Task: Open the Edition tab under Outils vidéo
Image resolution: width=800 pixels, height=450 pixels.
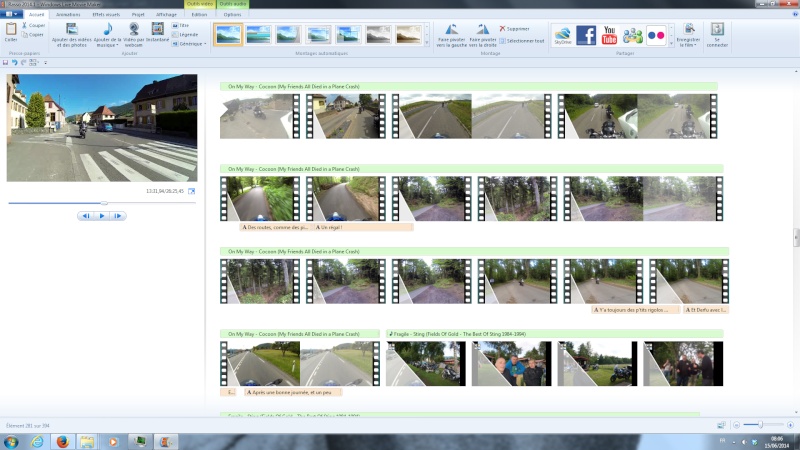Action: point(199,14)
